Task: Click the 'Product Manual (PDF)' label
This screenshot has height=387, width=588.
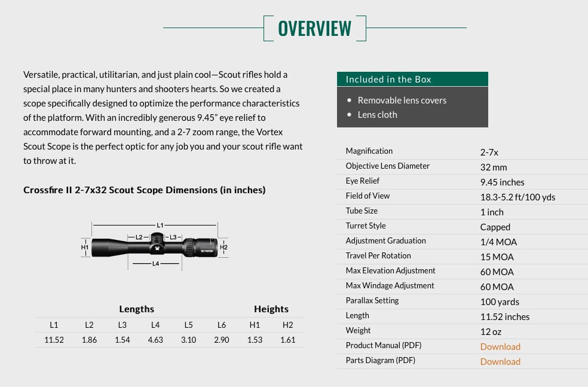Action: tap(383, 345)
